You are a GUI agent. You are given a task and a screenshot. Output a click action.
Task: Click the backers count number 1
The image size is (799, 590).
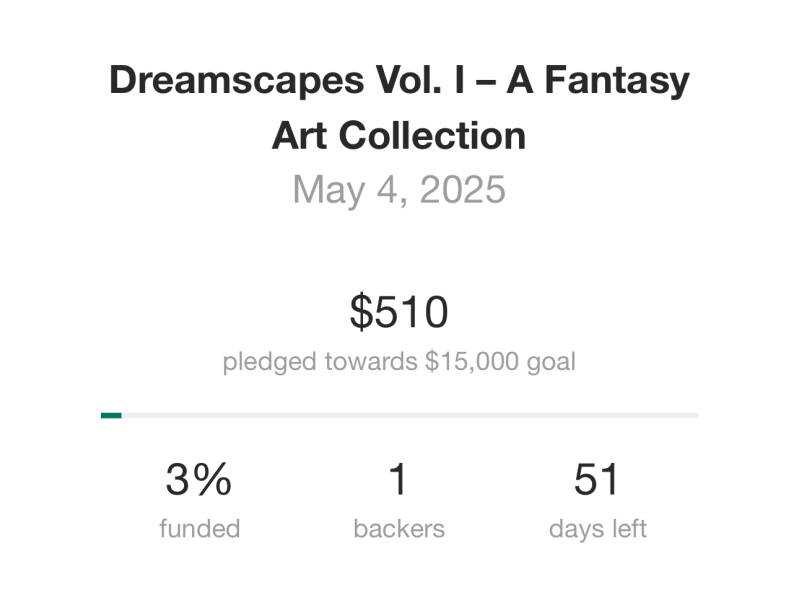(398, 481)
